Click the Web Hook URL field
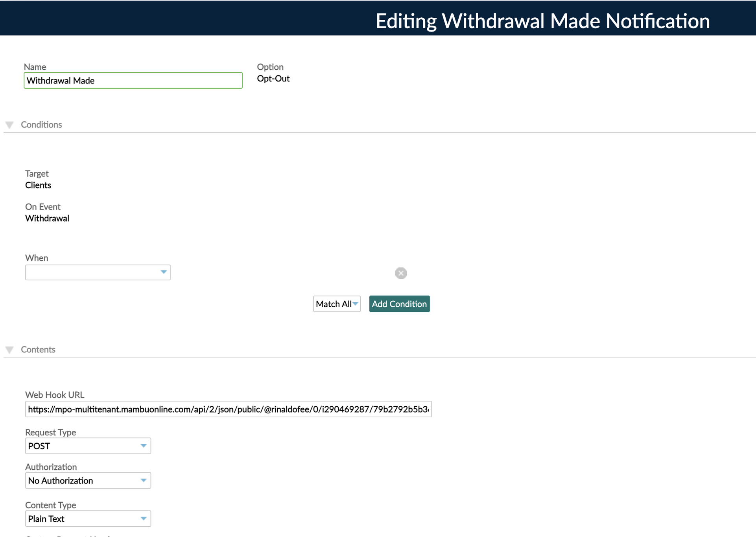Viewport: 756px width, 537px height. [228, 409]
